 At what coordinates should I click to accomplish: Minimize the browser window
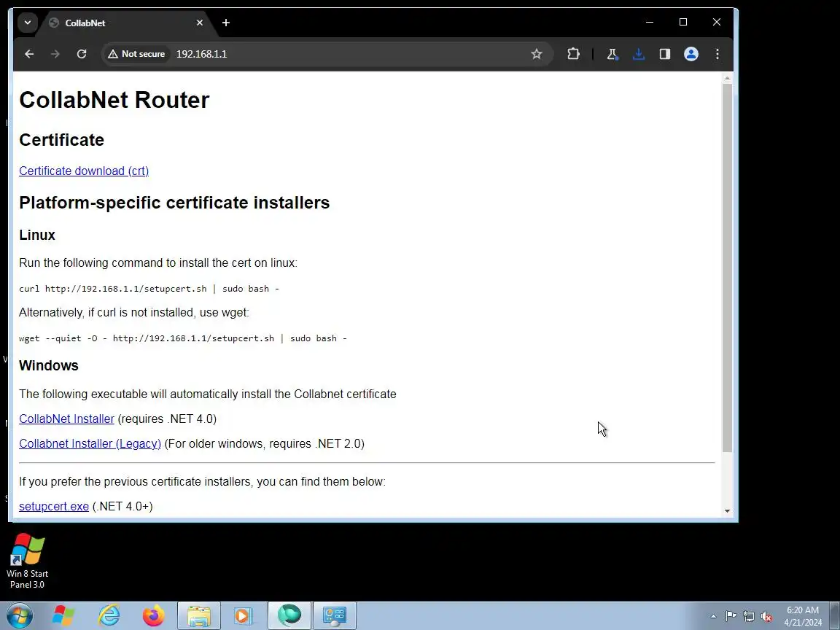pyautogui.click(x=650, y=22)
